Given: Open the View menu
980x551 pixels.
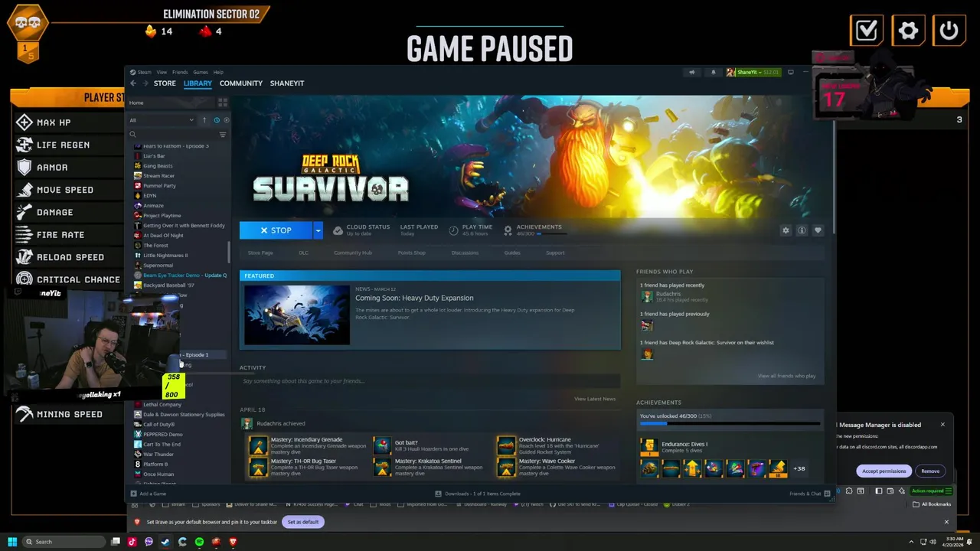Looking at the screenshot, I should 162,73.
